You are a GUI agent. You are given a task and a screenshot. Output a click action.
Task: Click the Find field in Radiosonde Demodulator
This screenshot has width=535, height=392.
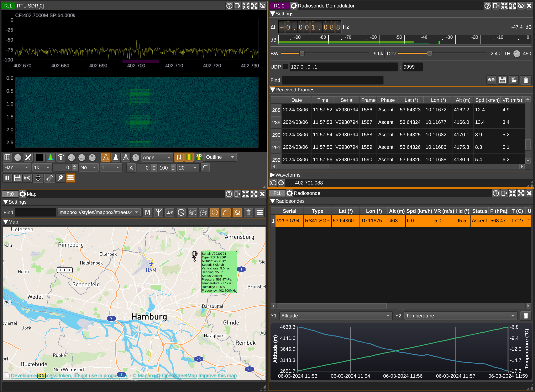coord(332,80)
